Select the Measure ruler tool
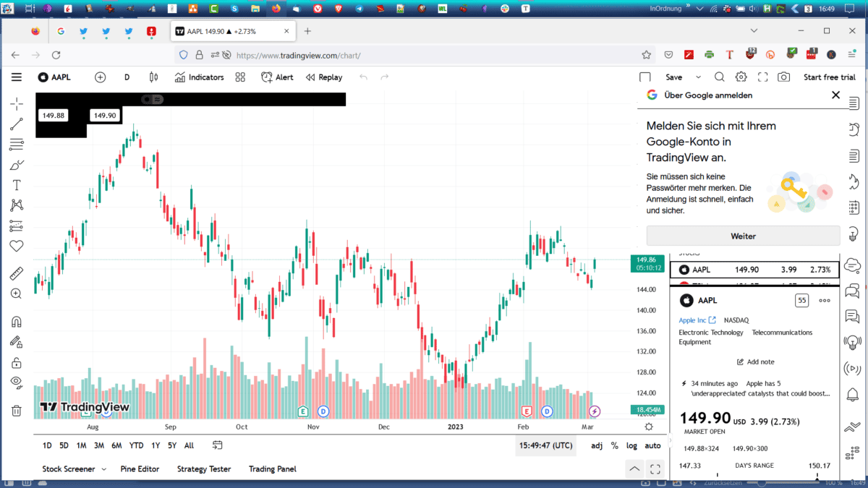 click(x=16, y=273)
